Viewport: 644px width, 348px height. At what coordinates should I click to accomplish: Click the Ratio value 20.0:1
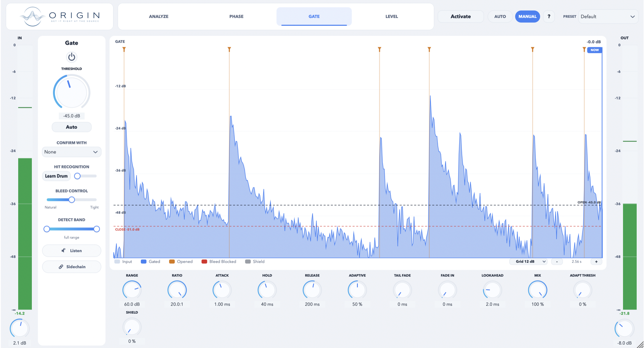177,304
